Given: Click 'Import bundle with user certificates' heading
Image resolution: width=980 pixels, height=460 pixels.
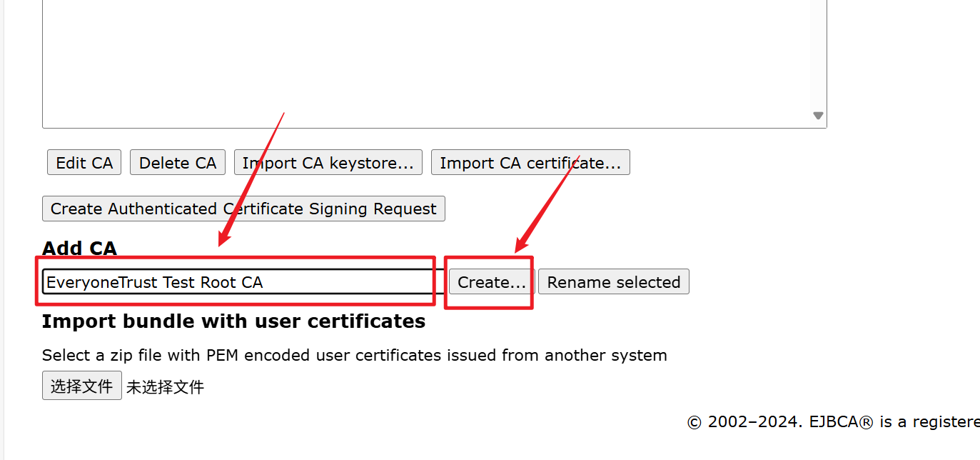Looking at the screenshot, I should [233, 321].
